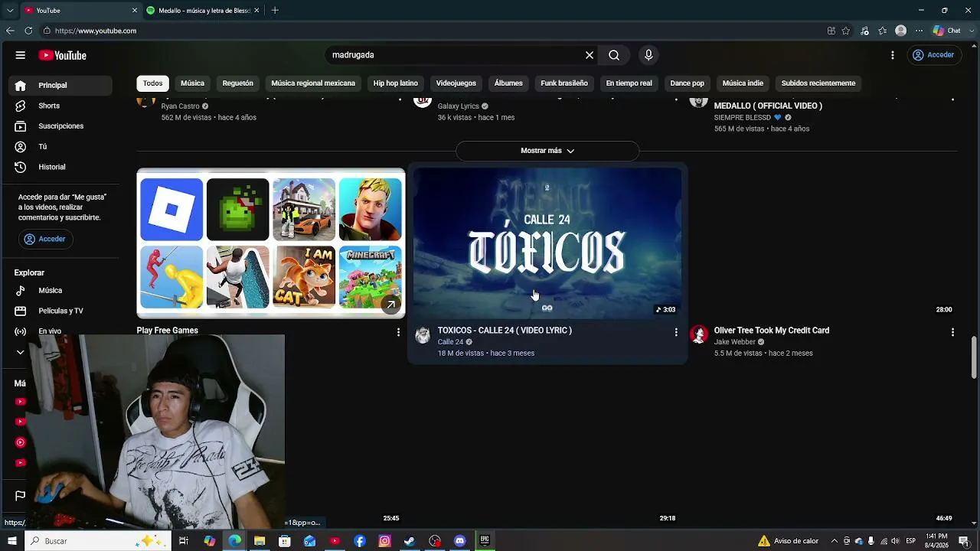Open the Windows Start menu
The image size is (980, 551).
click(x=12, y=541)
